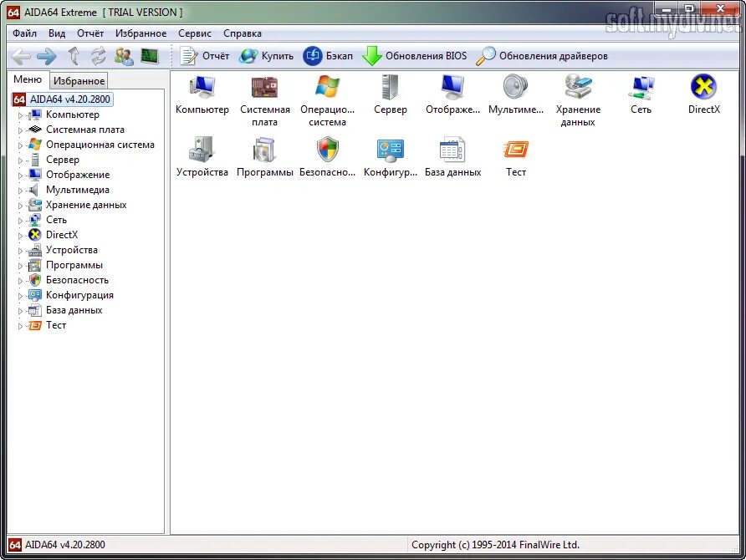The image size is (746, 560).
Task: Open the Сеть network icon in main pane
Action: coord(641,88)
